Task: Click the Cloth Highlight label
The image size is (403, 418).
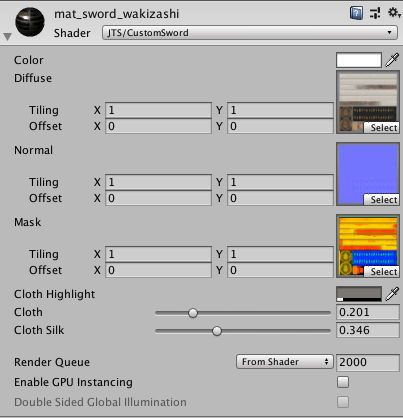Action: point(54,294)
